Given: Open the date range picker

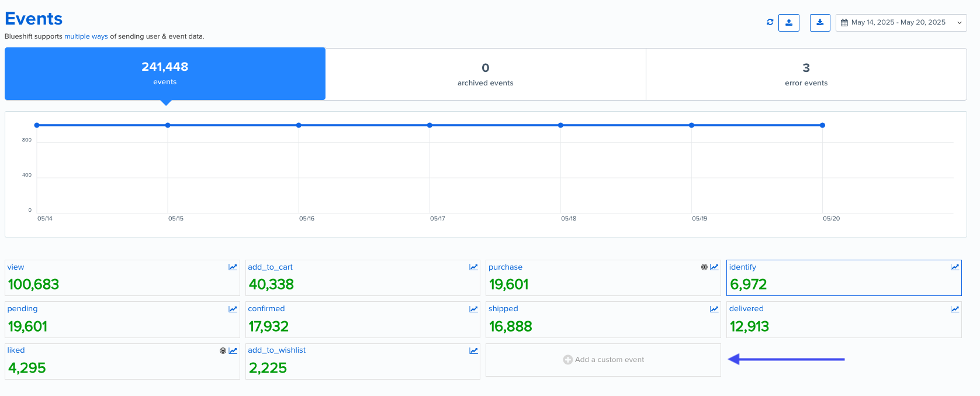Looking at the screenshot, I should 901,22.
